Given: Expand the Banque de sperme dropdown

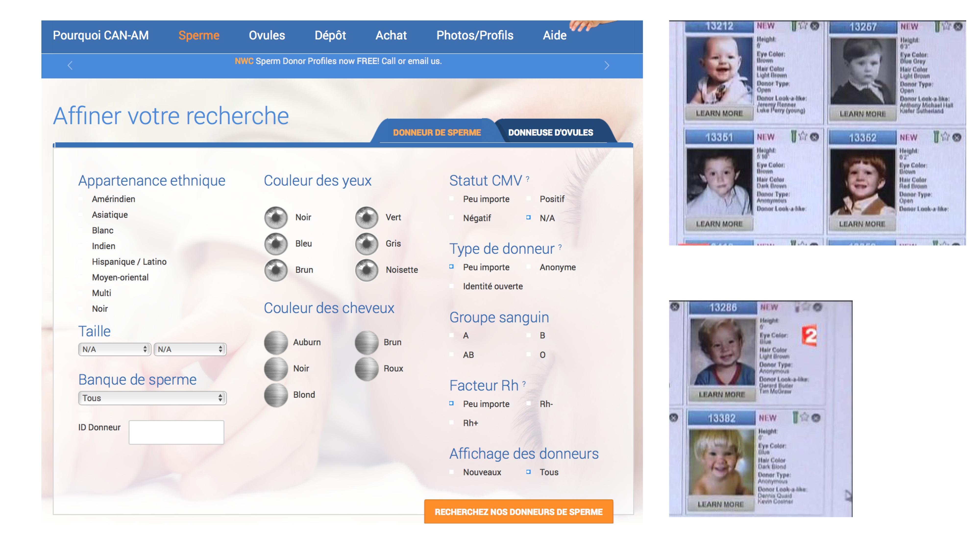Looking at the screenshot, I should point(152,398).
